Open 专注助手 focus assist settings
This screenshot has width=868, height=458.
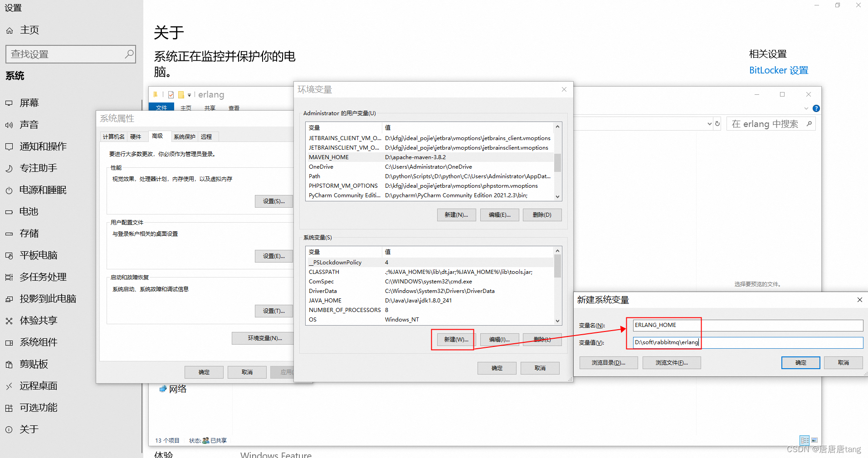point(32,168)
